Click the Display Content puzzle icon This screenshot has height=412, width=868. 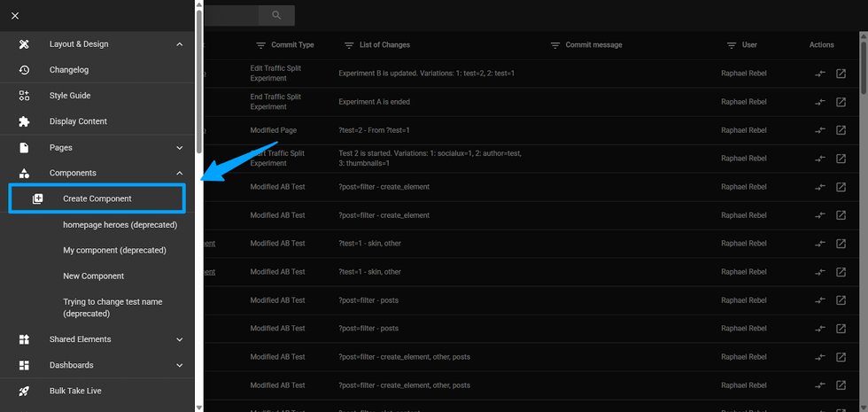tap(24, 121)
